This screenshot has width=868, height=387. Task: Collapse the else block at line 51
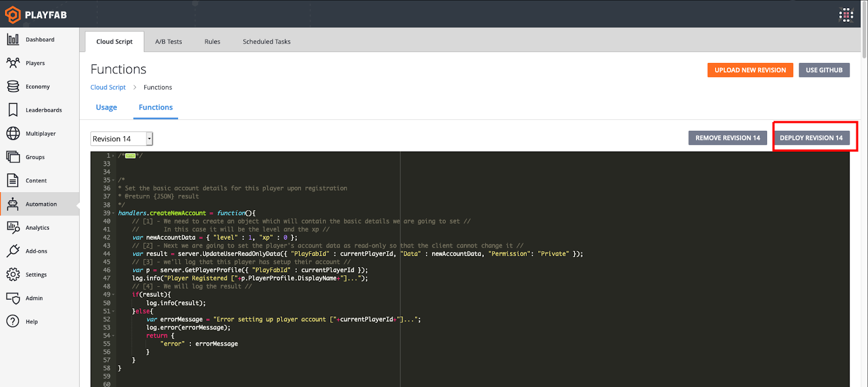tap(113, 312)
